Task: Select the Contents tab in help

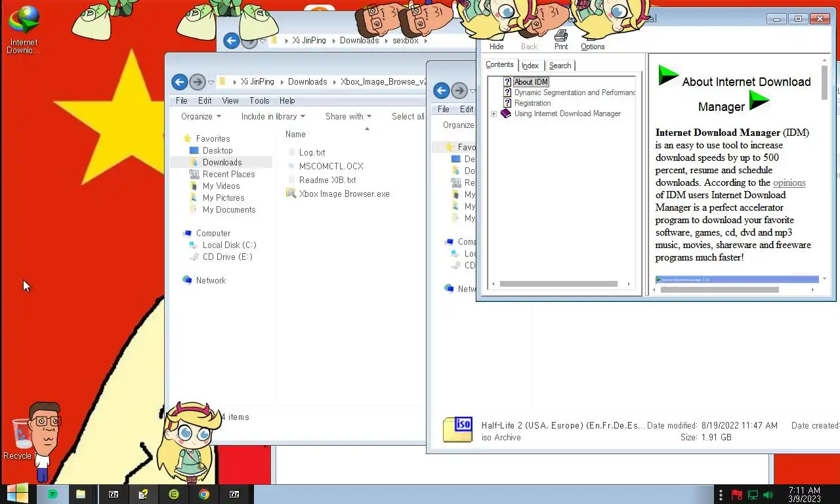Action: 499,64
